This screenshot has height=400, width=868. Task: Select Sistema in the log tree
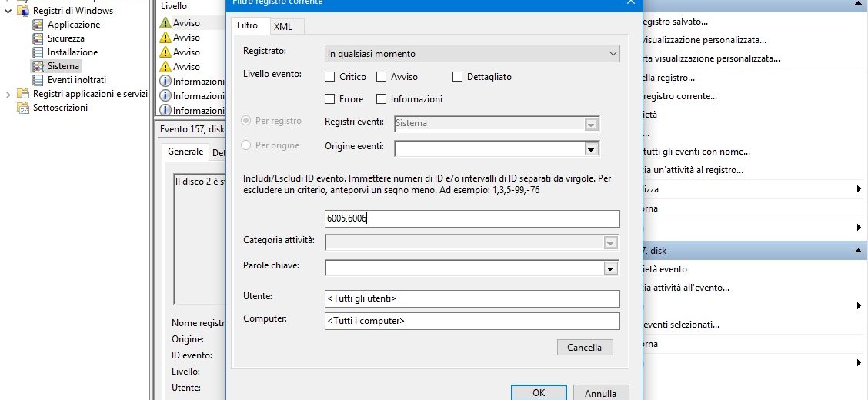point(63,66)
